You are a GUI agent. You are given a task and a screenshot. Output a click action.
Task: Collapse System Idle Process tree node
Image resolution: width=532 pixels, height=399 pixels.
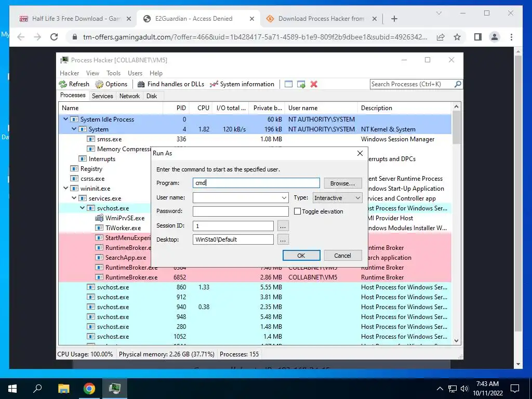(65, 119)
